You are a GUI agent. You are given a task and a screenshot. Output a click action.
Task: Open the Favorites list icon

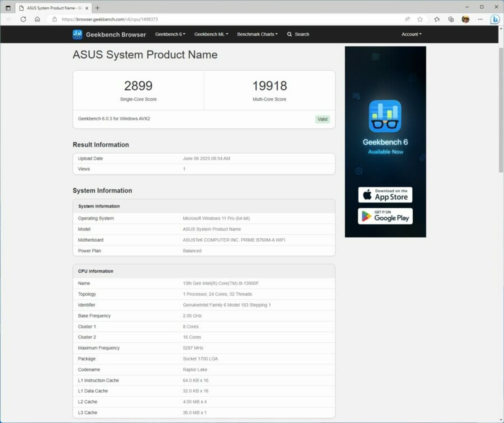point(437,19)
